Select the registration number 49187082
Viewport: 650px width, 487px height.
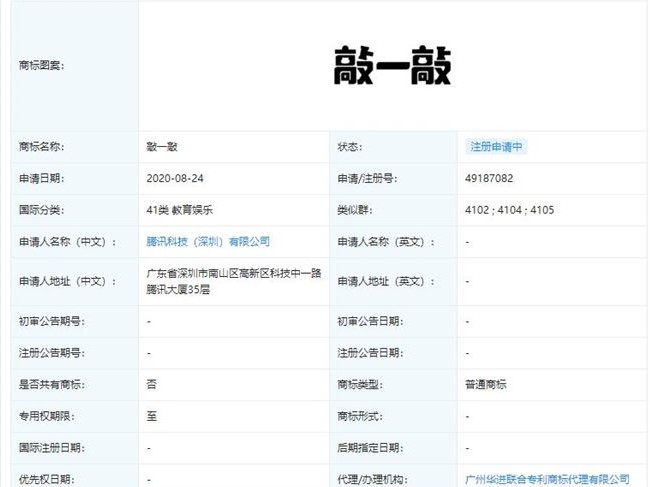click(x=489, y=178)
